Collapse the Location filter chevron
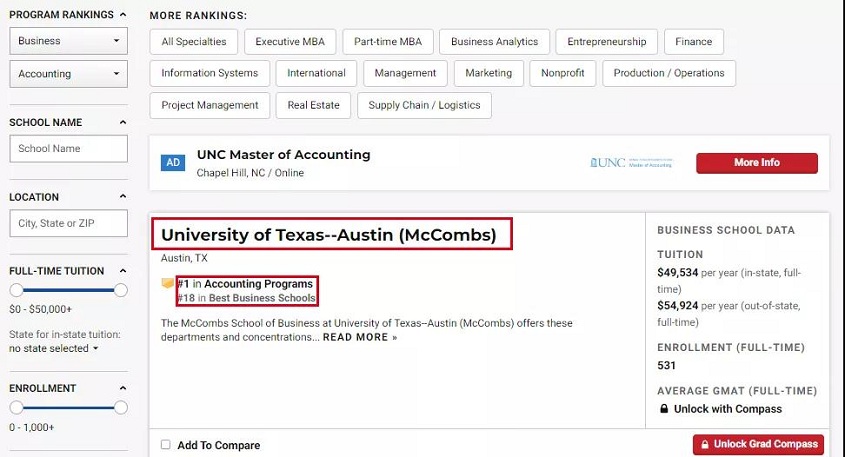The image size is (845, 457). [123, 197]
